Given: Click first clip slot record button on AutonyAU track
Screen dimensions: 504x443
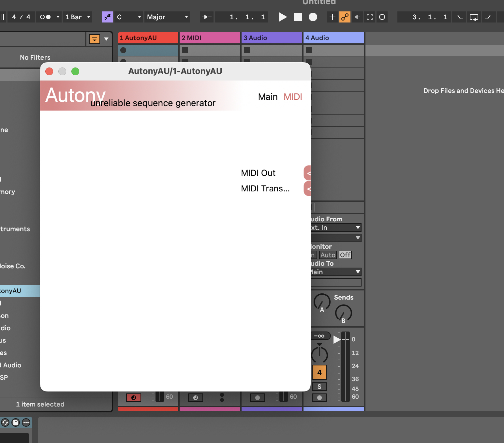Looking at the screenshot, I should (x=123, y=50).
